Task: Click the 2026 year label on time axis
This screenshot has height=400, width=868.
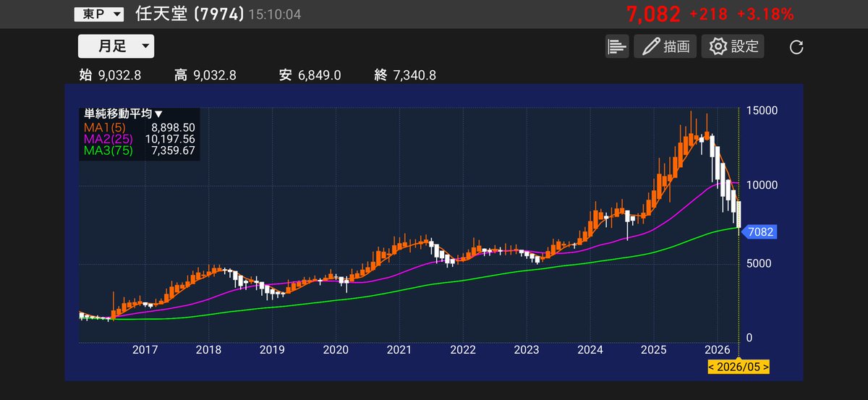Action: click(x=718, y=350)
